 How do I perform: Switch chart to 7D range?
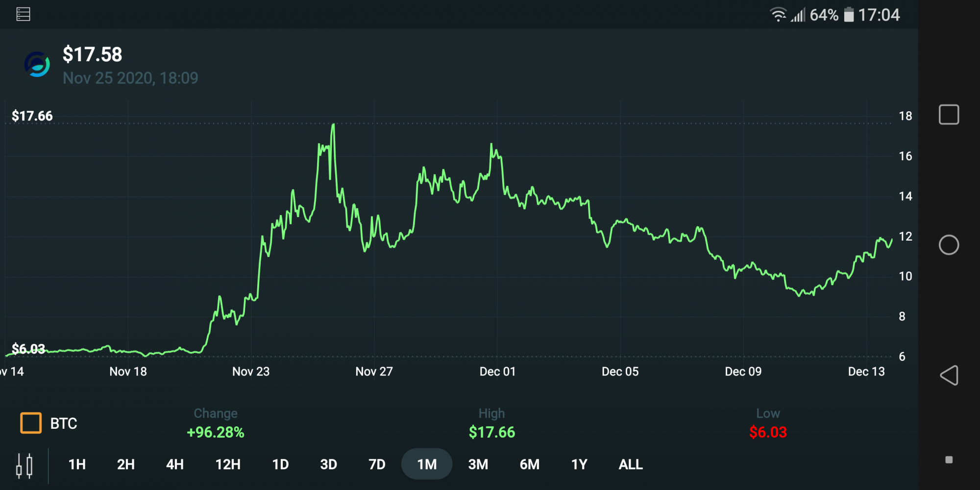[x=377, y=464]
